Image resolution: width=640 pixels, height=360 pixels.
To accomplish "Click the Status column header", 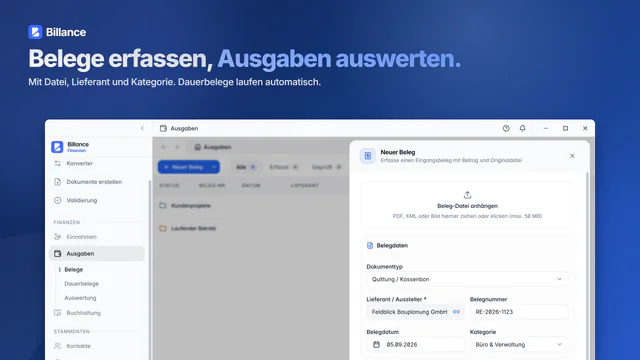I will (169, 186).
